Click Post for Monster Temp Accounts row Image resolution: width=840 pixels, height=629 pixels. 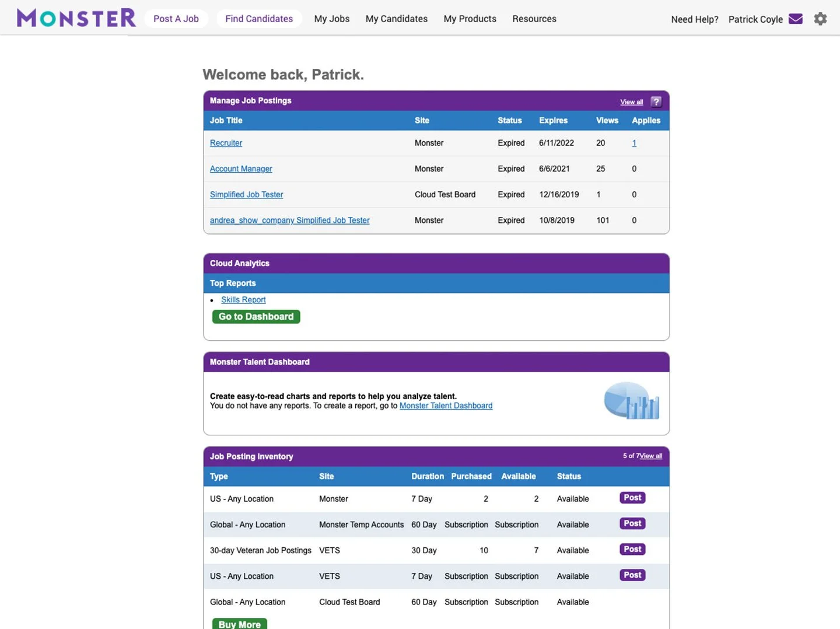632,523
